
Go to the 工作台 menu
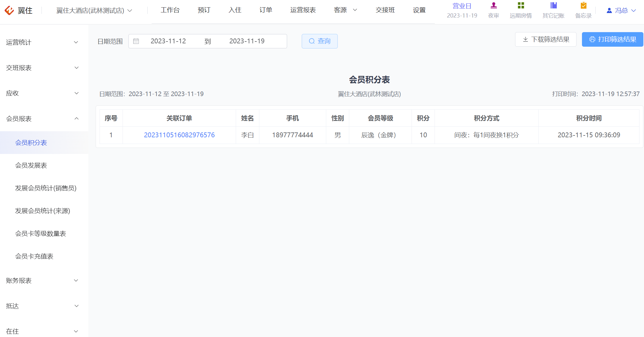point(170,10)
